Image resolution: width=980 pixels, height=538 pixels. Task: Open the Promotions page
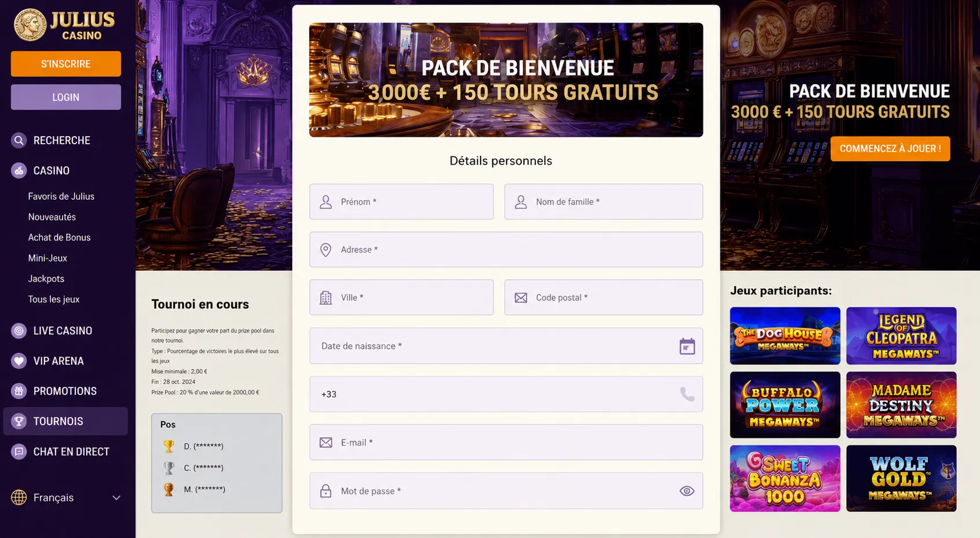click(x=65, y=391)
